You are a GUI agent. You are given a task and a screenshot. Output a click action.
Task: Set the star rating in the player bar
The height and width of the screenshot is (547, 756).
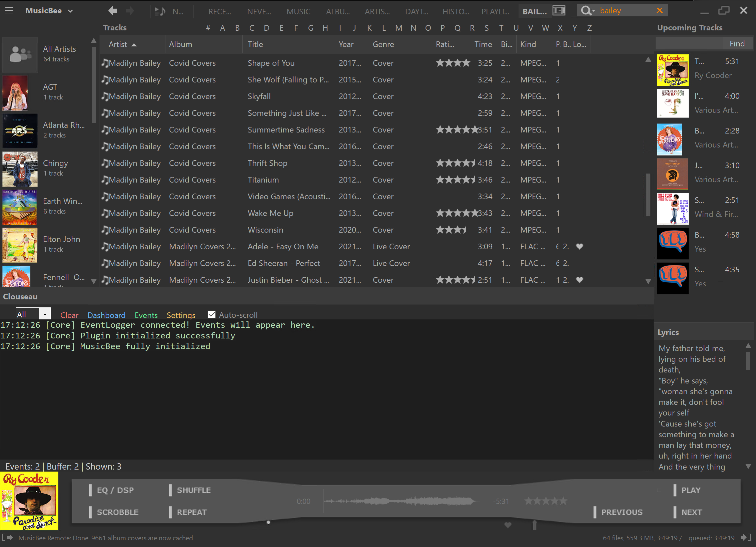point(546,501)
